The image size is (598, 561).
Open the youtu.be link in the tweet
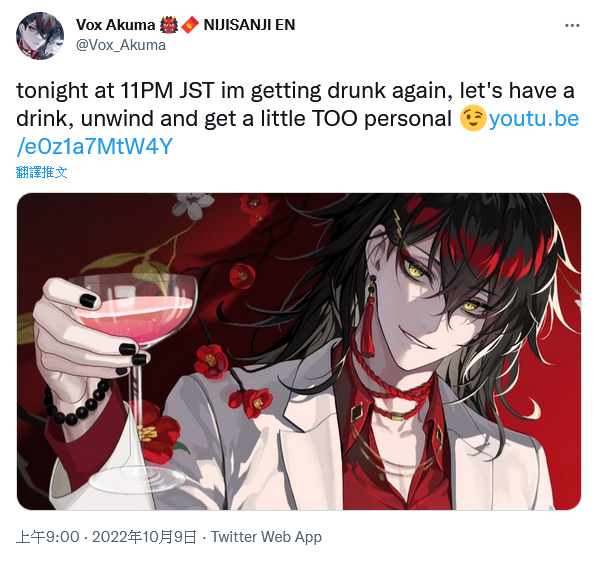pos(534,119)
